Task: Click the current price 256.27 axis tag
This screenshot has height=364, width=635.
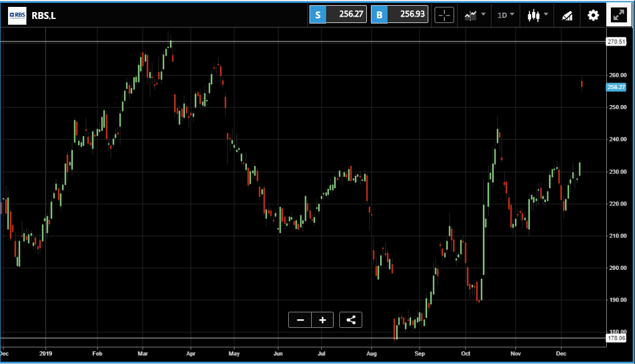Action: point(617,87)
